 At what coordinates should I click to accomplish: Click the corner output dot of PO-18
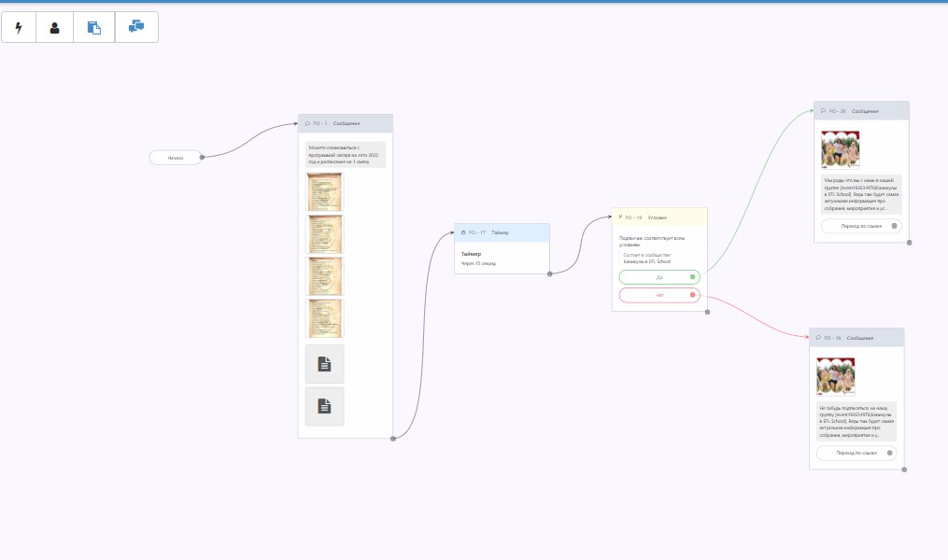[904, 469]
